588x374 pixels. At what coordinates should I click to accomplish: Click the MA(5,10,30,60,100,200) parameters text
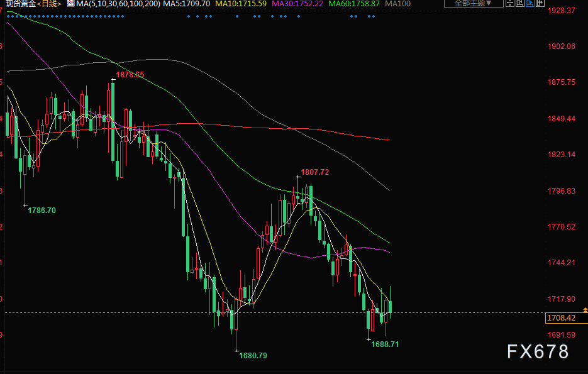[x=117, y=4]
